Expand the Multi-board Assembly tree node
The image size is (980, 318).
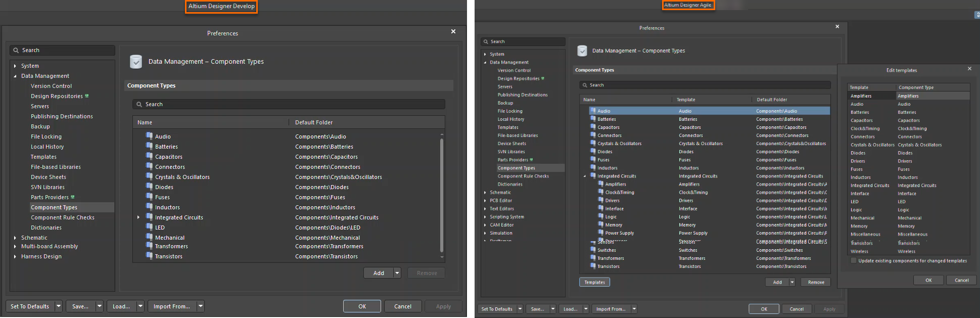point(15,247)
